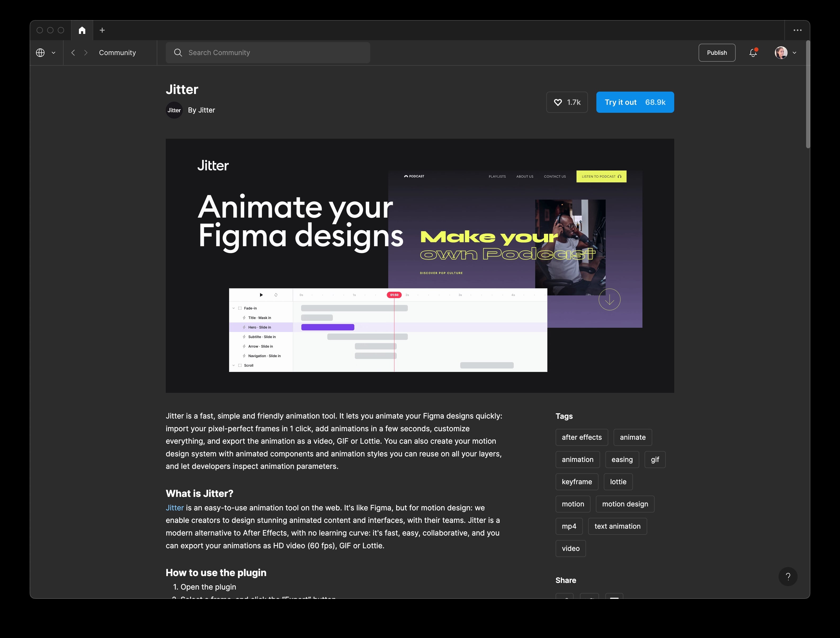Open the By Jitter author link
This screenshot has width=840, height=638.
[201, 110]
